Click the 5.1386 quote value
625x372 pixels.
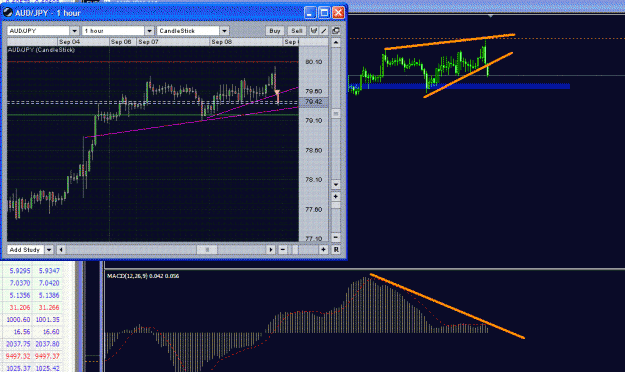click(48, 295)
